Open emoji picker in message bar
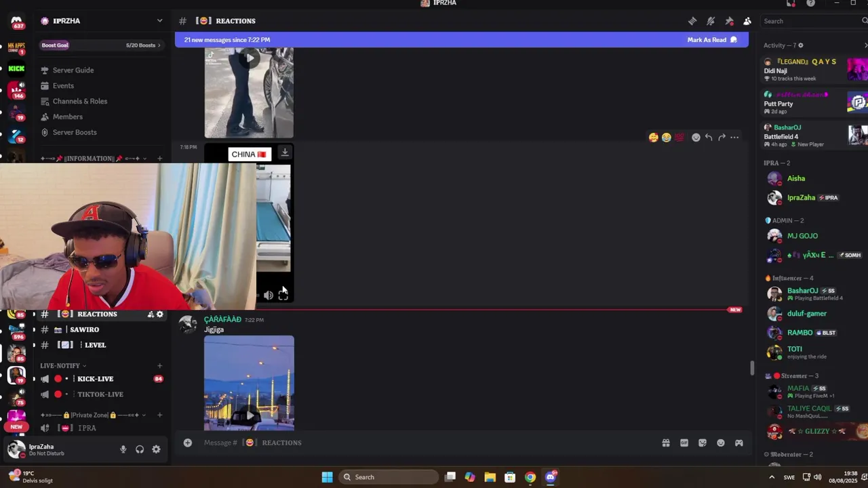 (721, 443)
